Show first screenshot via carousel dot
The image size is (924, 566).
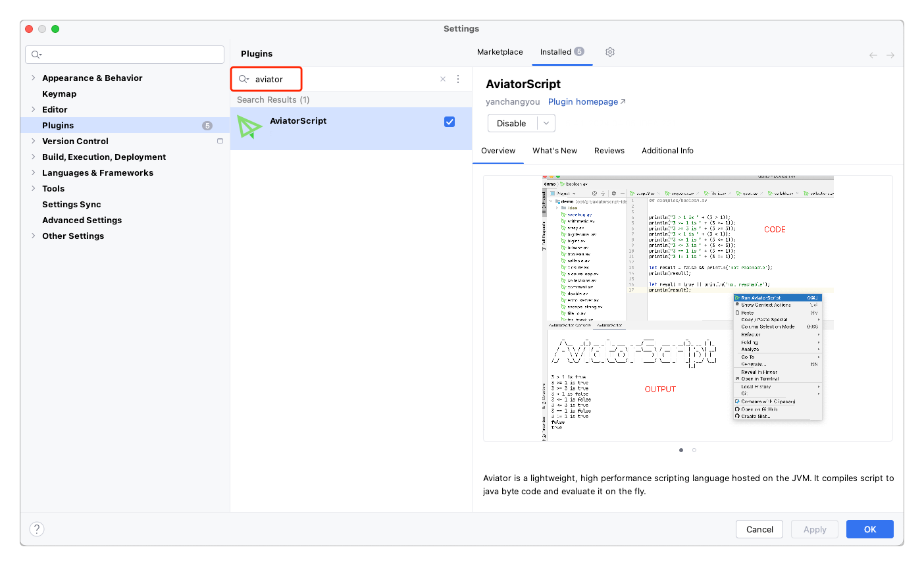pos(681,450)
